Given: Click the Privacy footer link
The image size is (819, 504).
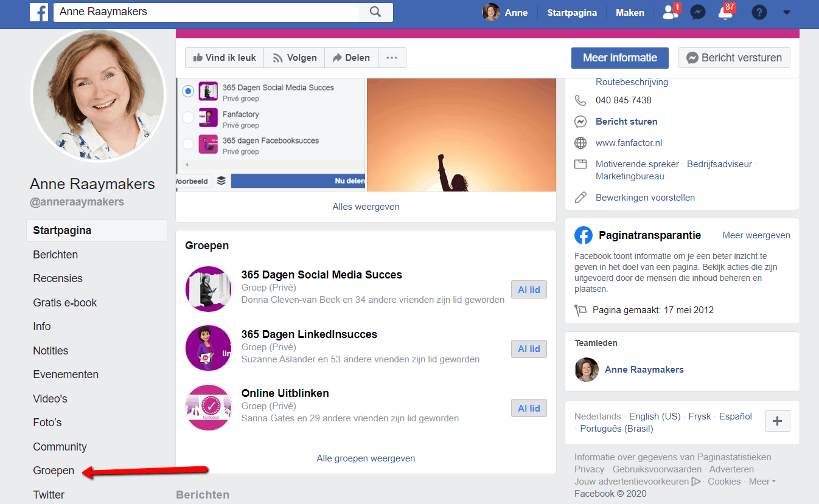Looking at the screenshot, I should 589,469.
